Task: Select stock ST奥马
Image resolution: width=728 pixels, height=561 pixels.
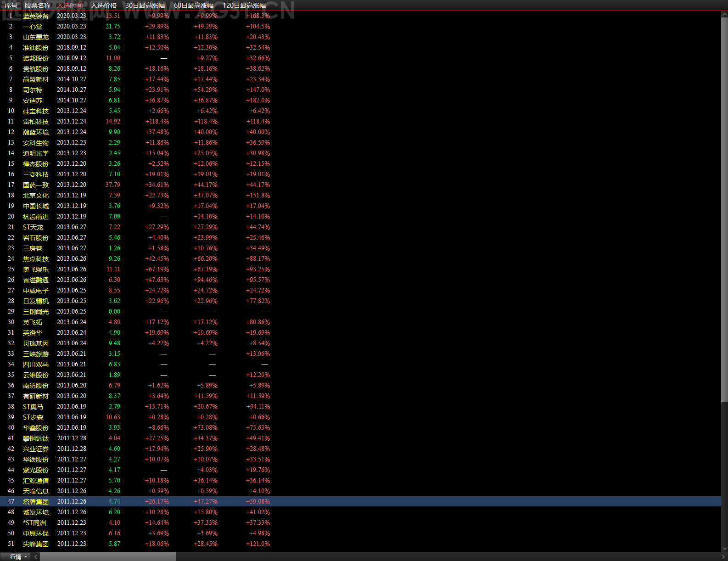Action: (x=33, y=407)
